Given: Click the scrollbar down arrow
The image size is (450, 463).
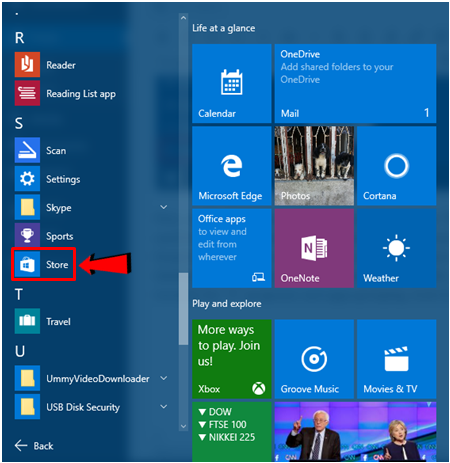Looking at the screenshot, I should pyautogui.click(x=183, y=426).
